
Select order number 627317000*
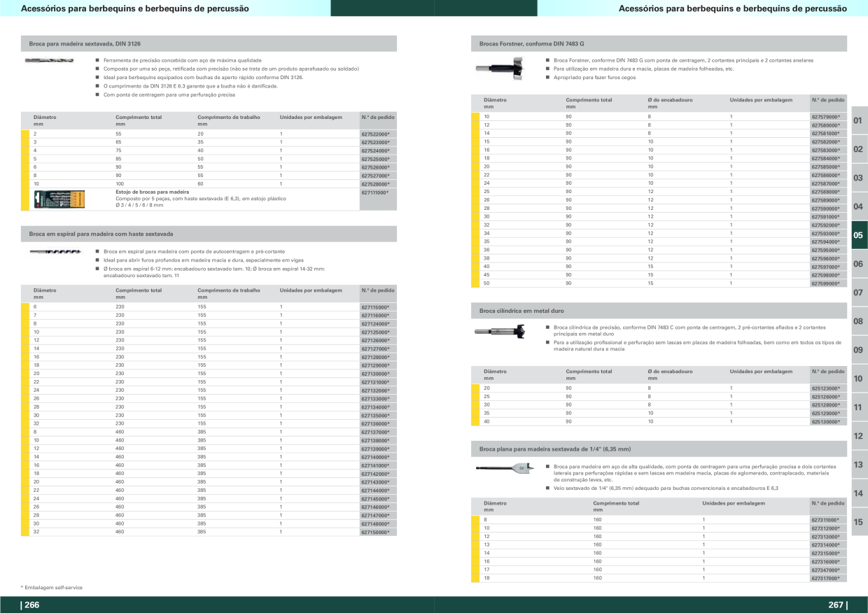point(826,579)
